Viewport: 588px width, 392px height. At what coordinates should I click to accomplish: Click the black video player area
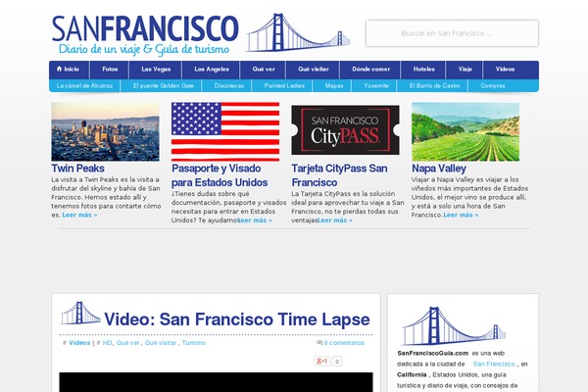point(216,382)
